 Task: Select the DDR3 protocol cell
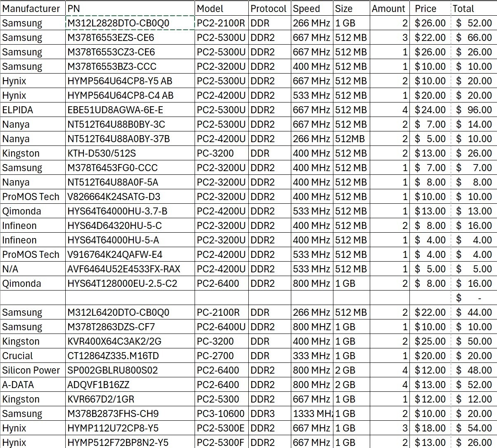[x=270, y=414]
